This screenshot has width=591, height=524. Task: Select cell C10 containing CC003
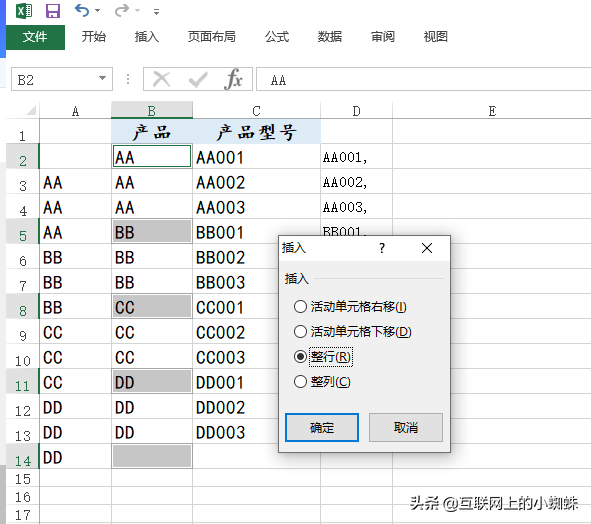point(236,357)
